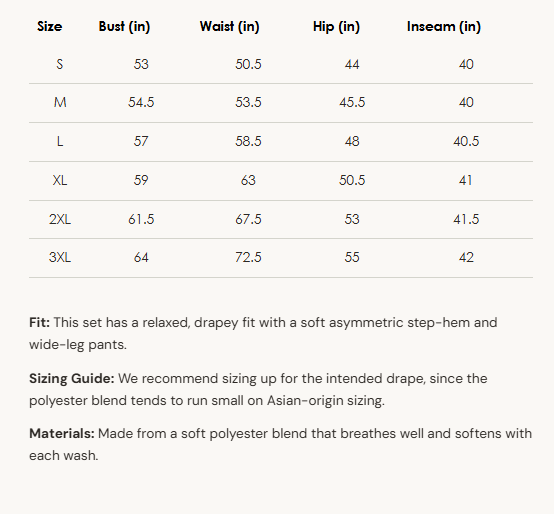Select the 2XL size row label
Screen dimensions: 554x514
pyautogui.click(x=60, y=219)
